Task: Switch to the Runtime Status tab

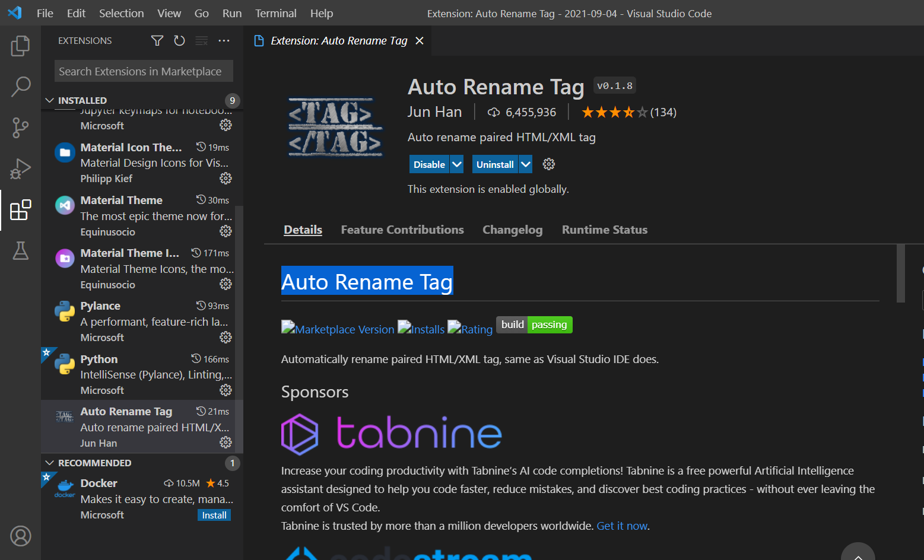Action: coord(605,230)
